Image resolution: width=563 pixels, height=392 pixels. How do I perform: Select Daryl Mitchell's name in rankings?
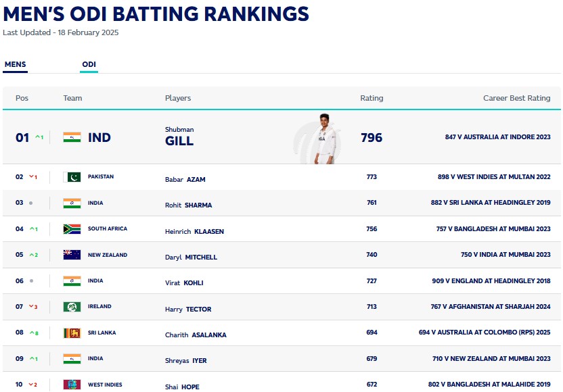[191, 258]
